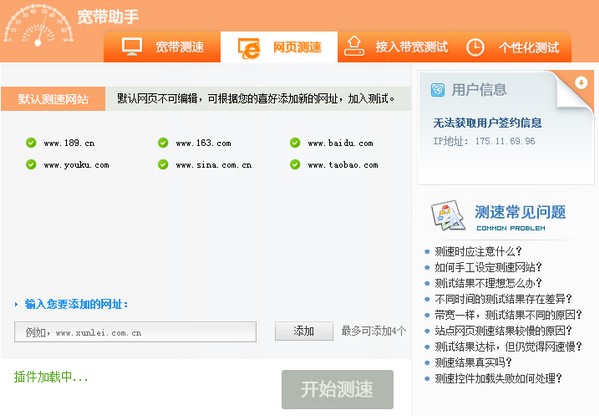Click the monitor icon for 宽带测速
599x416 pixels.
click(x=132, y=47)
